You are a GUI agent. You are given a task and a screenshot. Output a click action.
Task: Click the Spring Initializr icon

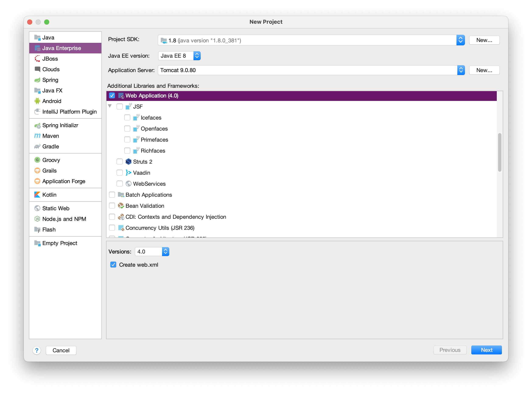[37, 125]
